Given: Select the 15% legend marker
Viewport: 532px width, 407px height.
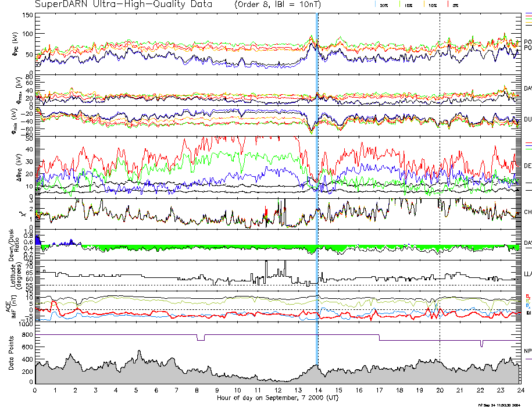Looking at the screenshot, I should point(408,4).
